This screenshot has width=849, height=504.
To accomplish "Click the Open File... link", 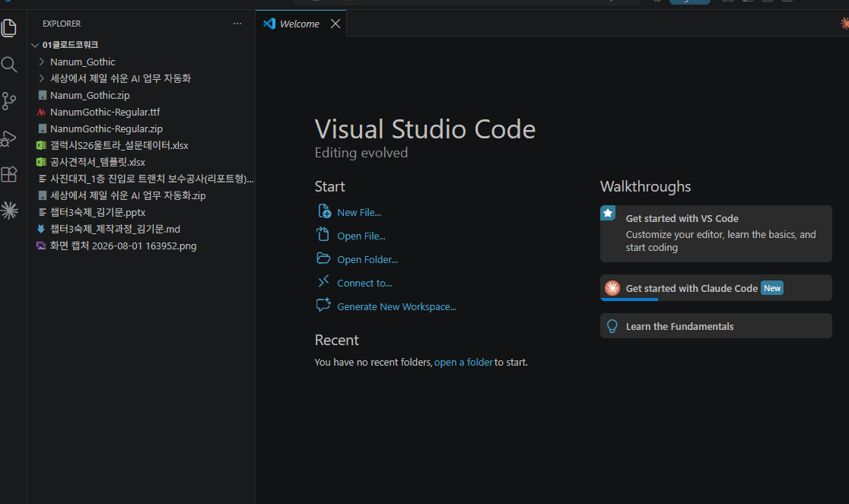I will point(361,236).
